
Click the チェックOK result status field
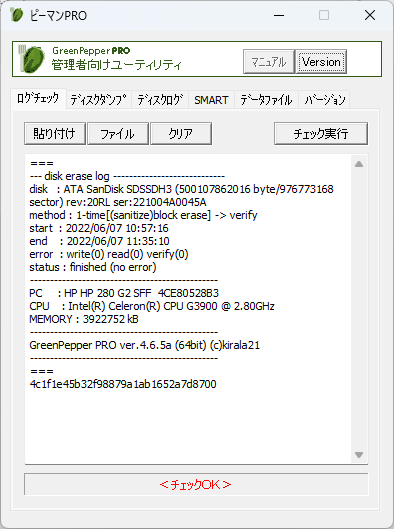[x=196, y=484]
